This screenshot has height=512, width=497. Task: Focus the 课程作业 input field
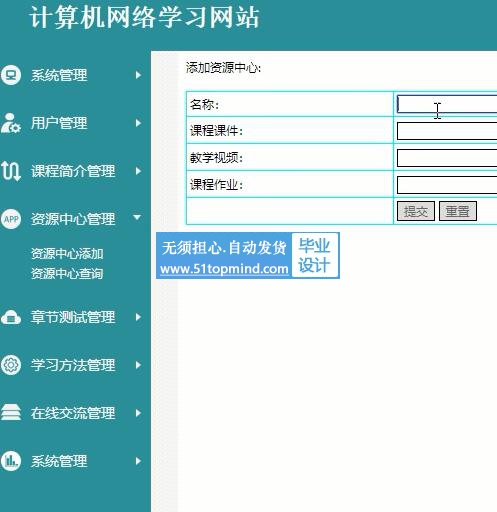(x=447, y=185)
